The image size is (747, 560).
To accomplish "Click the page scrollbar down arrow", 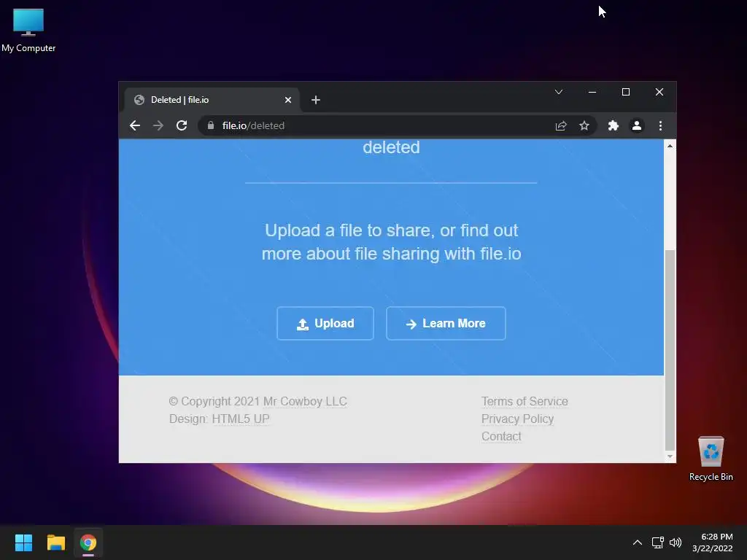I will click(670, 456).
